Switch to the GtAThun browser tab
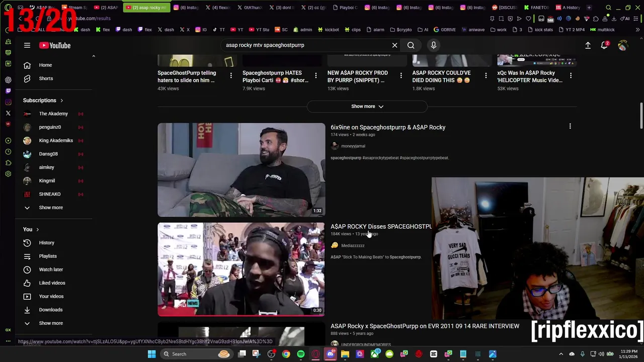Screen dimensions: 644x362 pos(249,8)
